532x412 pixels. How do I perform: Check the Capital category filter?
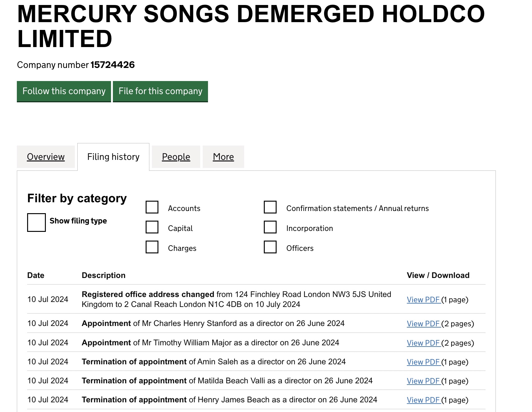[x=152, y=227]
